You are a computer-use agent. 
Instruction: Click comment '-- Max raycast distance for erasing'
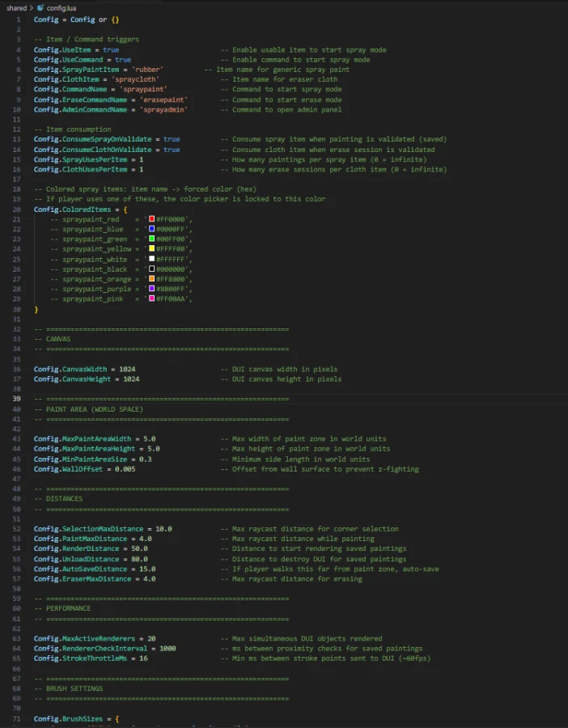(x=290, y=579)
